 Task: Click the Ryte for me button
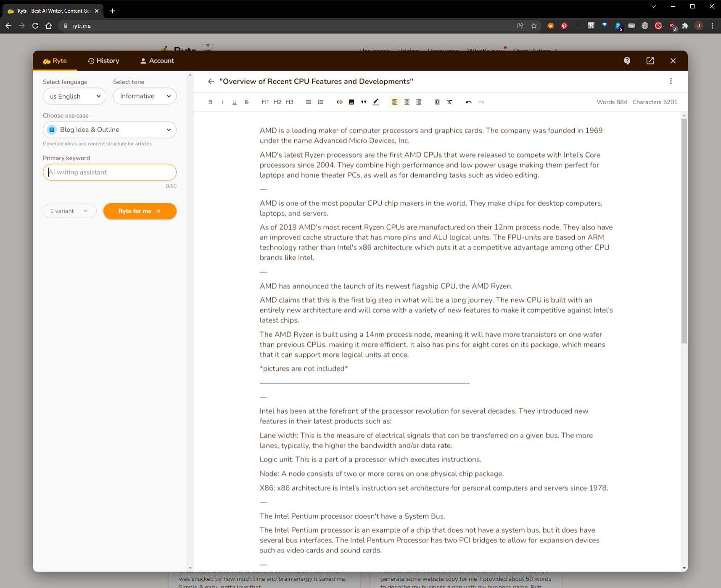point(140,211)
